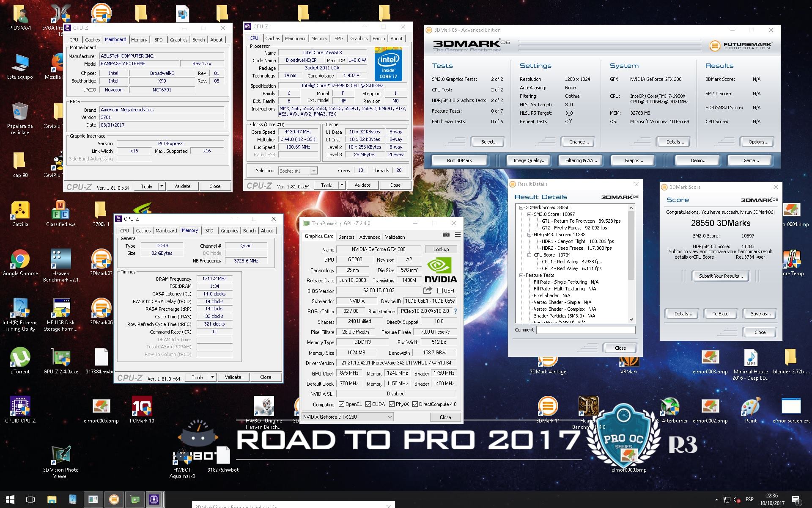Viewport: 812px width, 508px height.
Task: Toggle the PhysX checkbox
Action: click(x=392, y=404)
